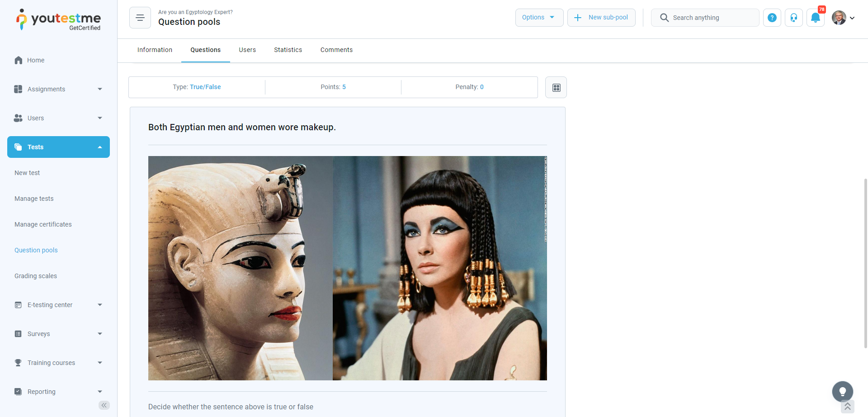The height and width of the screenshot is (417, 868).
Task: Expand the Reporting menu arrow
Action: (100, 392)
